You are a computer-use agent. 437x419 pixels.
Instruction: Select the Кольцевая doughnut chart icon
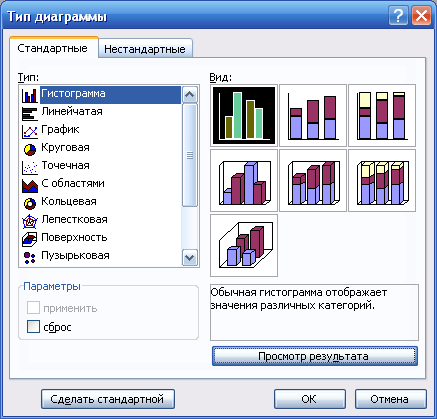tap(30, 203)
